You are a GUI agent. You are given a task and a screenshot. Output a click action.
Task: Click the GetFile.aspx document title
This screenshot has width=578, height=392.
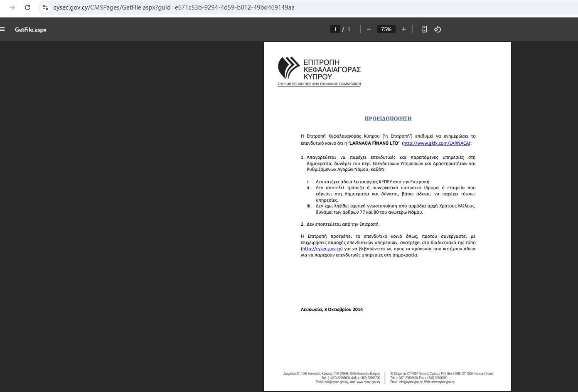click(31, 30)
